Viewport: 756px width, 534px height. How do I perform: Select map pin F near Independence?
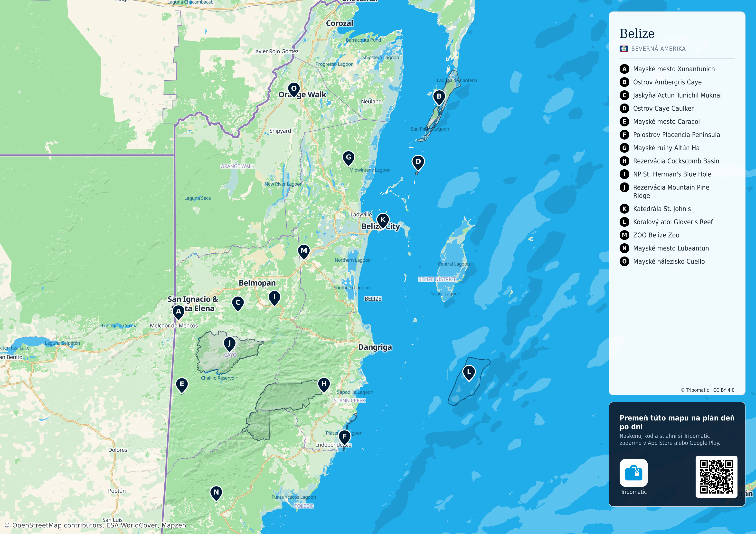[344, 437]
